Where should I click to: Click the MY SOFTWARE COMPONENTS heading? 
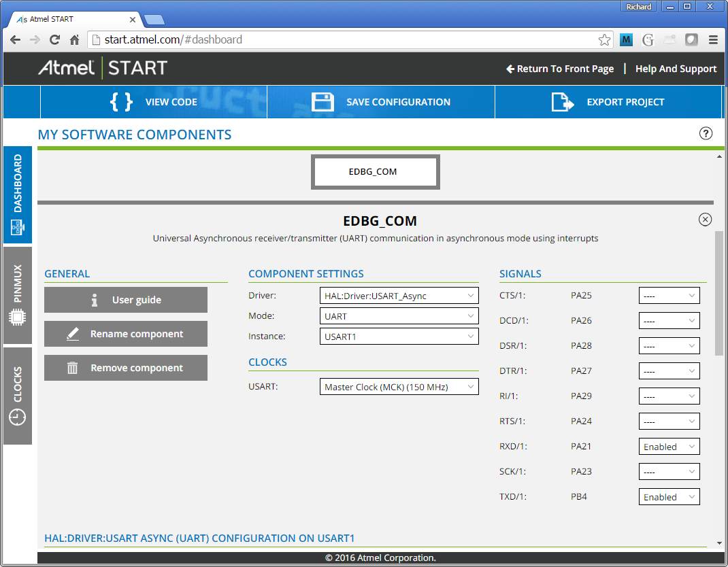[x=135, y=135]
